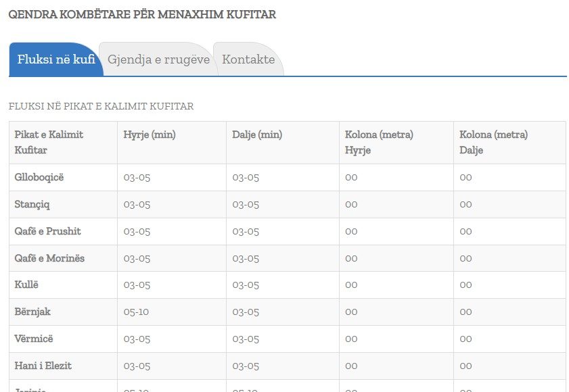Viewport: 569px width, 392px height.
Task: Click Vërmicë Kolona Dalje value 00
Action: pos(465,339)
